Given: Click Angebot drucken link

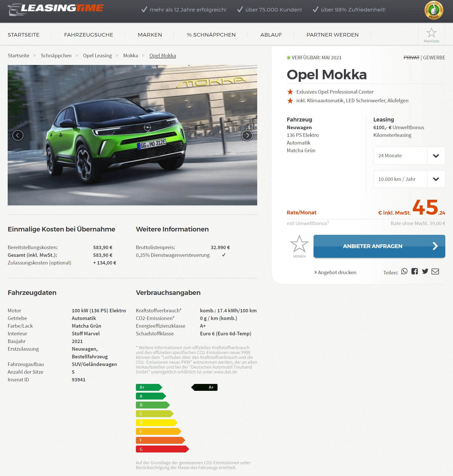Looking at the screenshot, I should (x=335, y=272).
